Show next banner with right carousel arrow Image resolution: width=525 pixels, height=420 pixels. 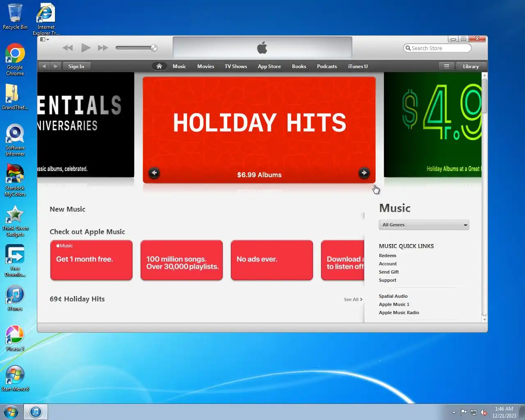364,173
